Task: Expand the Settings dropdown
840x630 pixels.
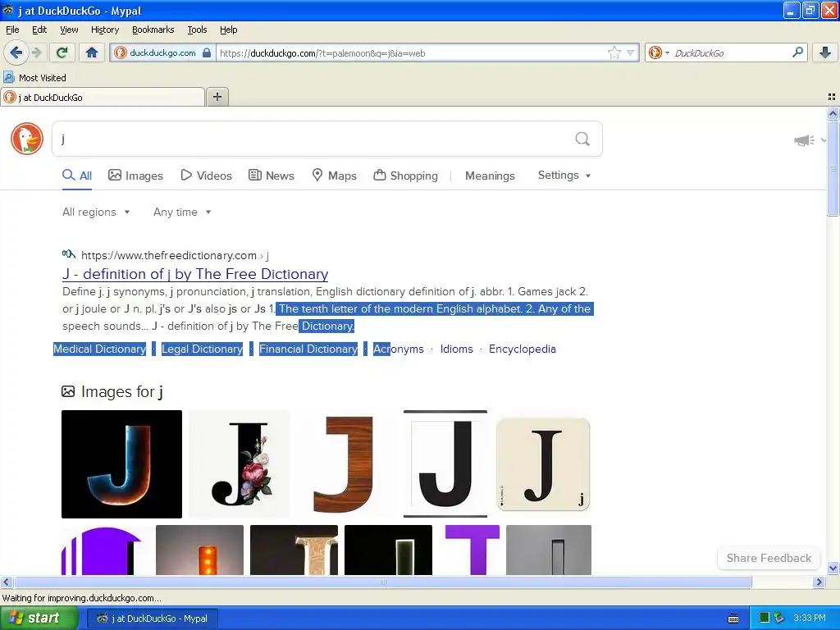Action: point(564,176)
